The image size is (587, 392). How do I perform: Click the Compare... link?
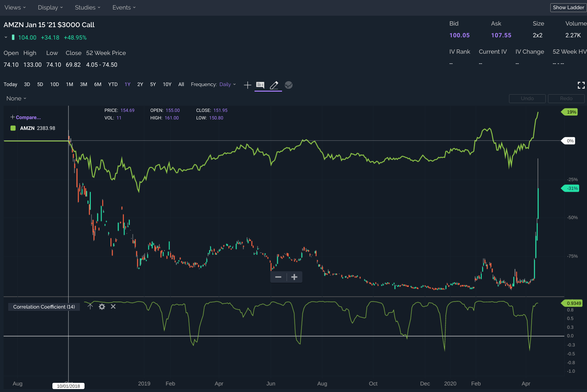(26, 117)
